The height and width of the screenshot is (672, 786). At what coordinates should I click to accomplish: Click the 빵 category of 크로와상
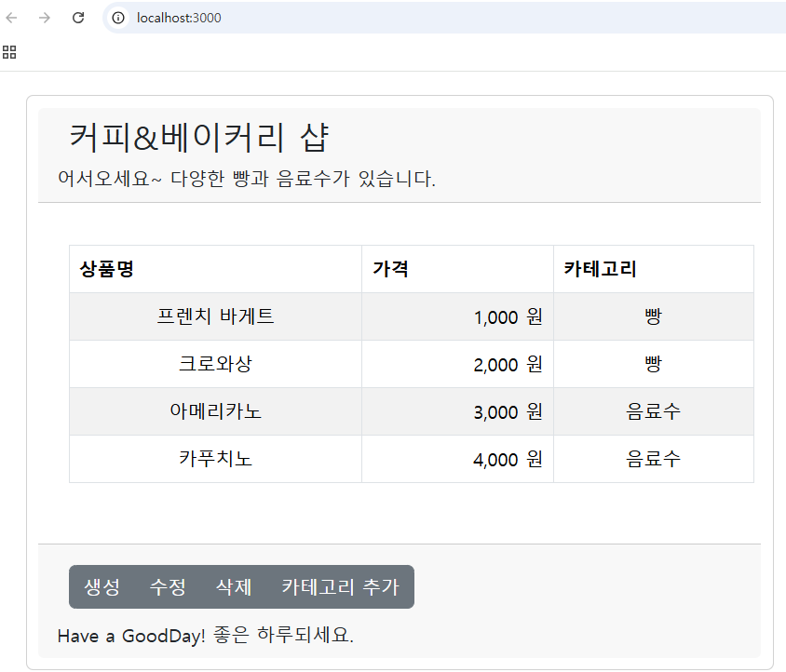tap(654, 364)
